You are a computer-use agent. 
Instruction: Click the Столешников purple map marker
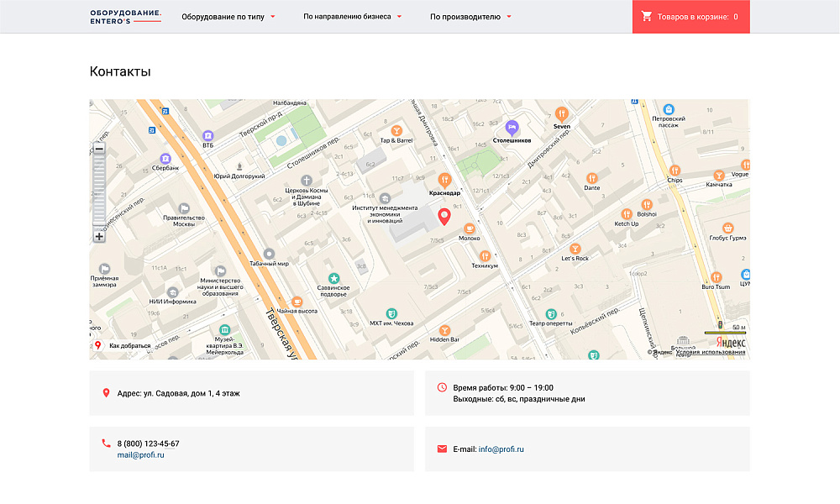[512, 127]
